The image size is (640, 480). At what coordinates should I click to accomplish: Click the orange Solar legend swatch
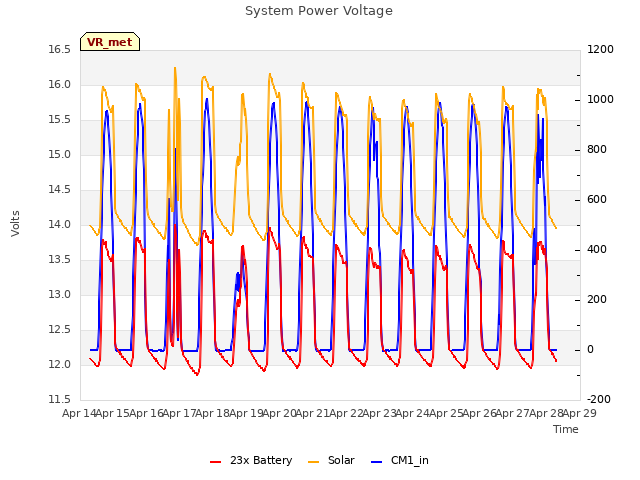coord(313,462)
